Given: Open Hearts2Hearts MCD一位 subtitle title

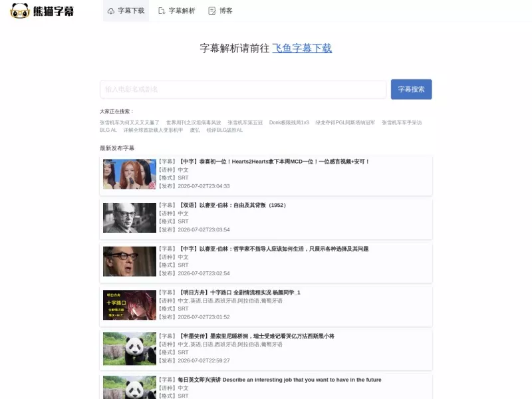Looking at the screenshot, I should pos(274,162).
